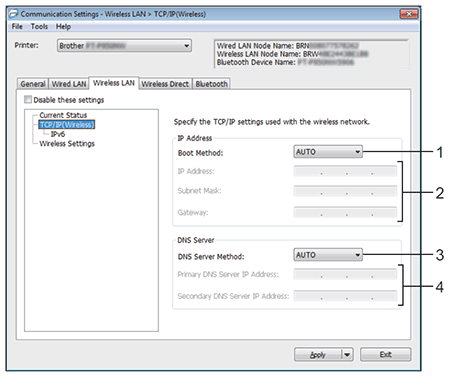Screen dimensions: 450x388
Task: Select Current Status in the tree
Action: pos(63,115)
